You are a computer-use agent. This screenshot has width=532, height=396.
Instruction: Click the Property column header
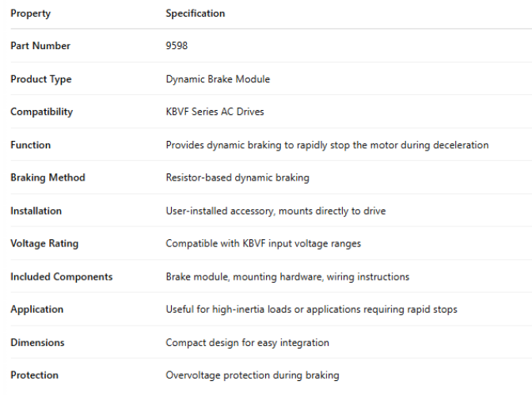click(30, 13)
